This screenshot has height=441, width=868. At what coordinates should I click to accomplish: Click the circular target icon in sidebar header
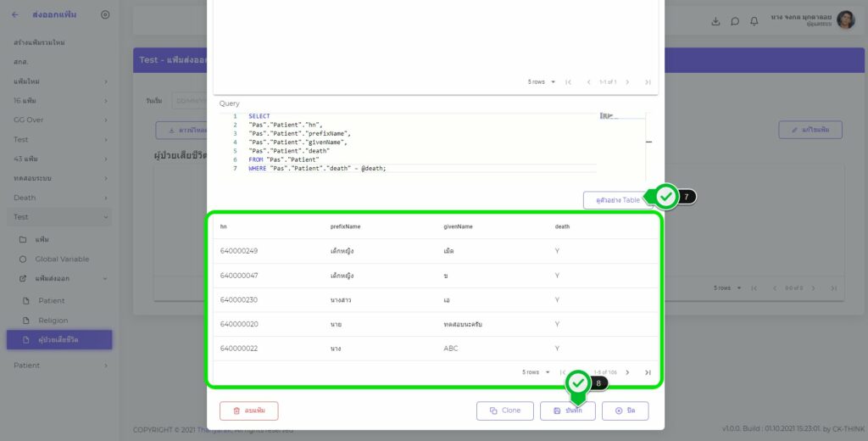(x=105, y=14)
